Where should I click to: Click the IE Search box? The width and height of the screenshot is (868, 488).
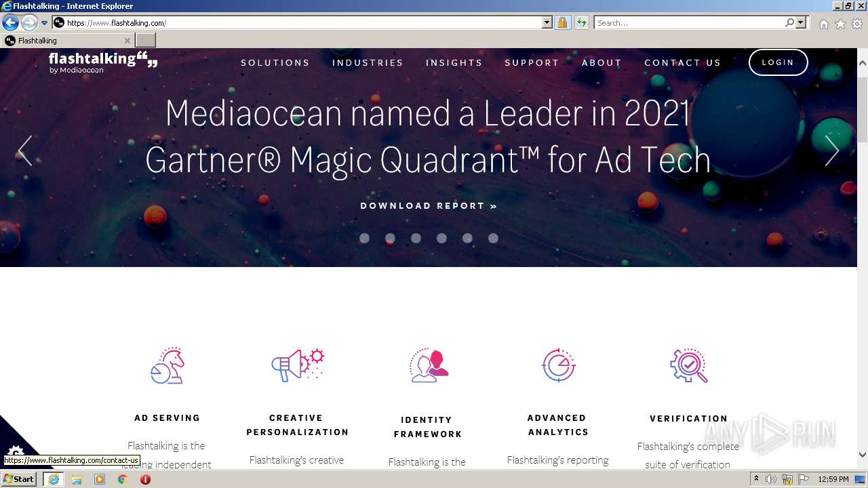coord(689,22)
